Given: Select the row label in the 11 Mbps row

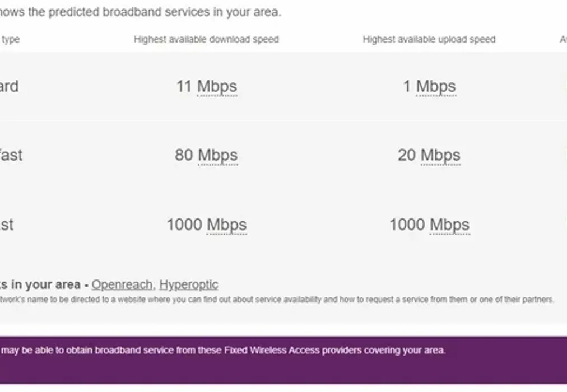Looking at the screenshot, I should pyautogui.click(x=9, y=87).
